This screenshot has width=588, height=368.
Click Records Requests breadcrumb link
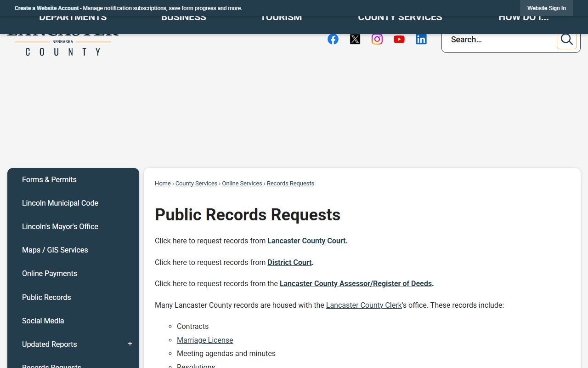coord(290,184)
